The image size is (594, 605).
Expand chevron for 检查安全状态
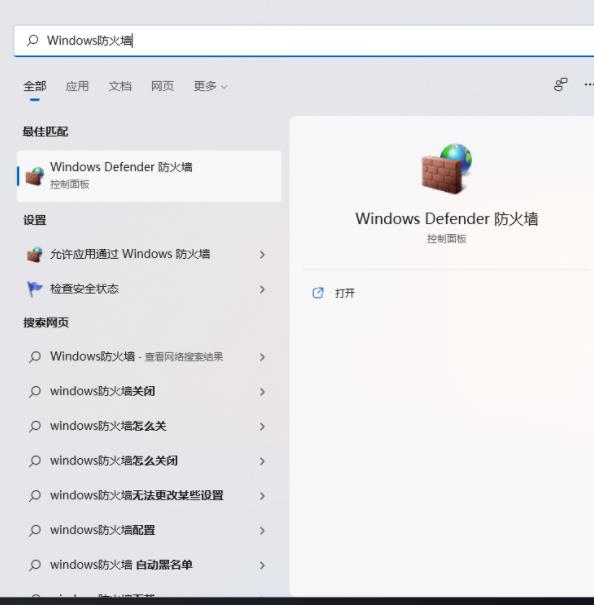click(x=262, y=289)
